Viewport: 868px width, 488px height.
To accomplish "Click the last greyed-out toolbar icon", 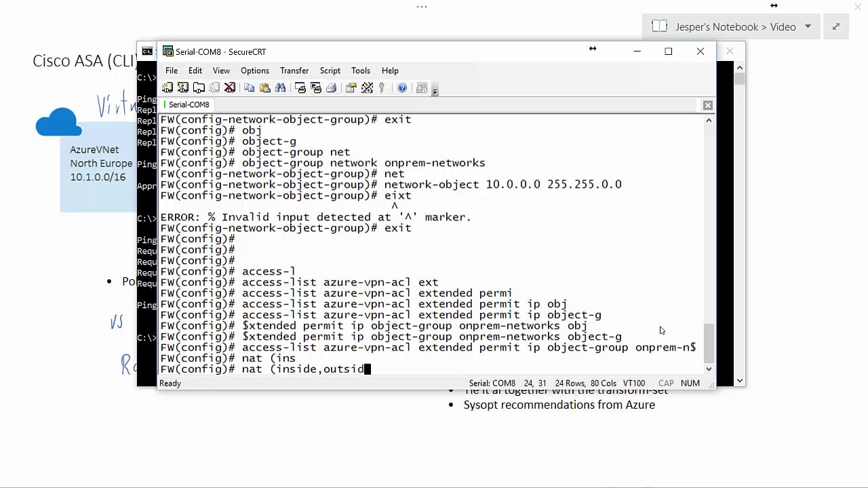I will (422, 87).
